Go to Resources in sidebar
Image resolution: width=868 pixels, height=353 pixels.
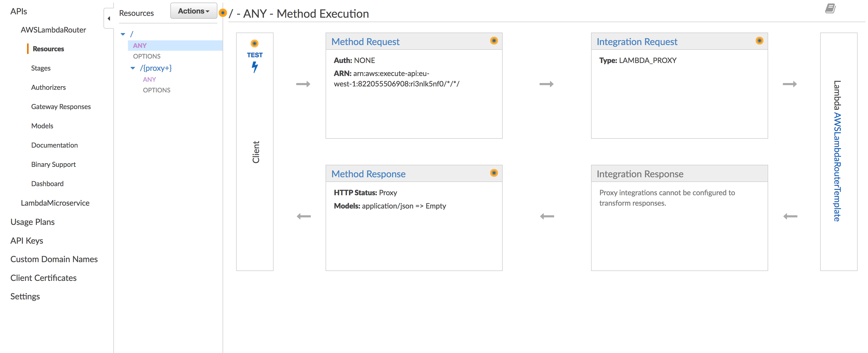click(x=48, y=49)
